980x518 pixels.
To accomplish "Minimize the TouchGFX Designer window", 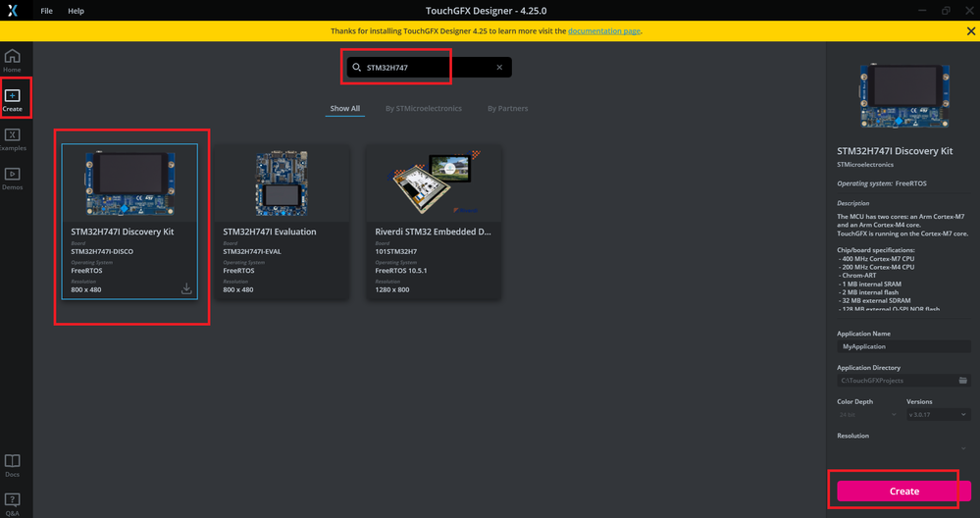I will [922, 11].
